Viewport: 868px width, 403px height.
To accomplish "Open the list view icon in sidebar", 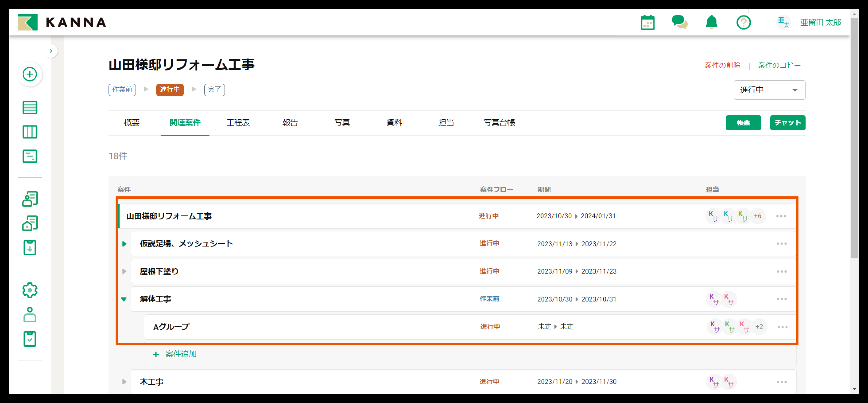I will point(30,108).
